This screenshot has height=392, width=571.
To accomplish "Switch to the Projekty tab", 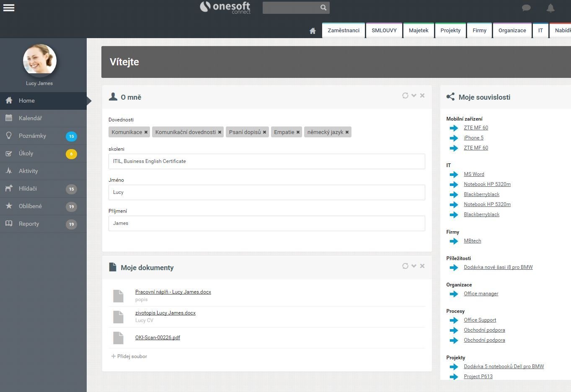I will tap(450, 31).
